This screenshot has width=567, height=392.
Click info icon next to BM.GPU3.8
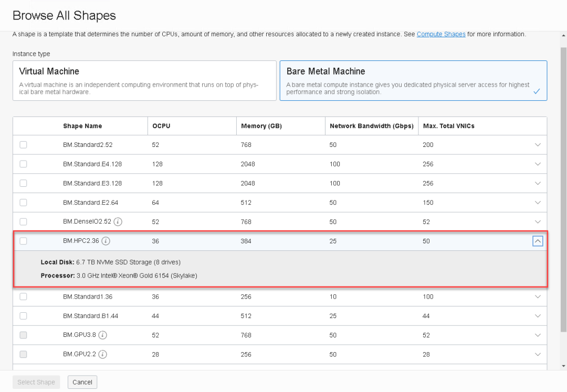(103, 335)
